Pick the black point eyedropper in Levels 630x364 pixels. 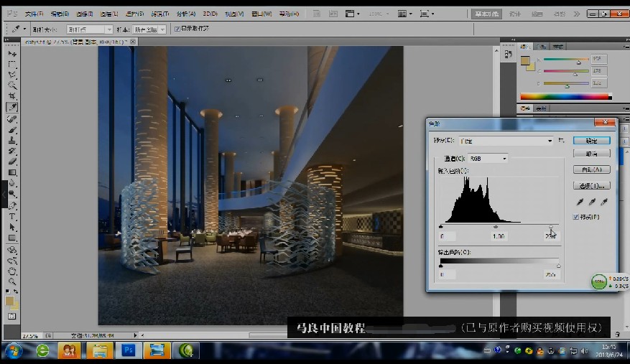581,202
